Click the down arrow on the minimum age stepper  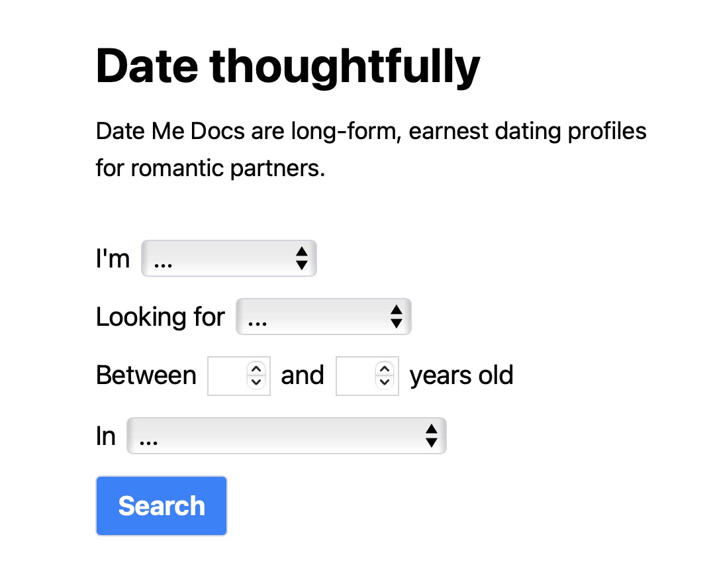pos(257,382)
